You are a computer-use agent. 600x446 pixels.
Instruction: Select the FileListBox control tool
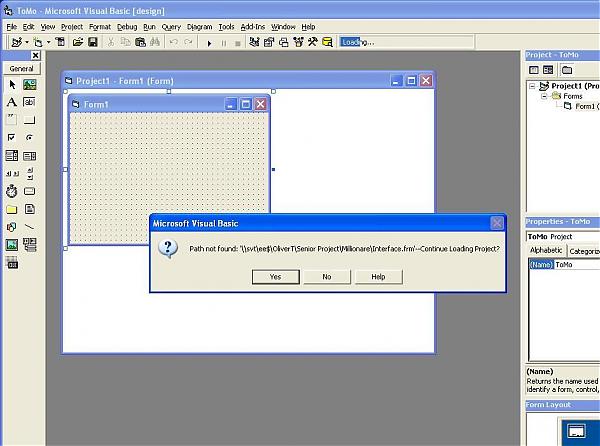29,209
